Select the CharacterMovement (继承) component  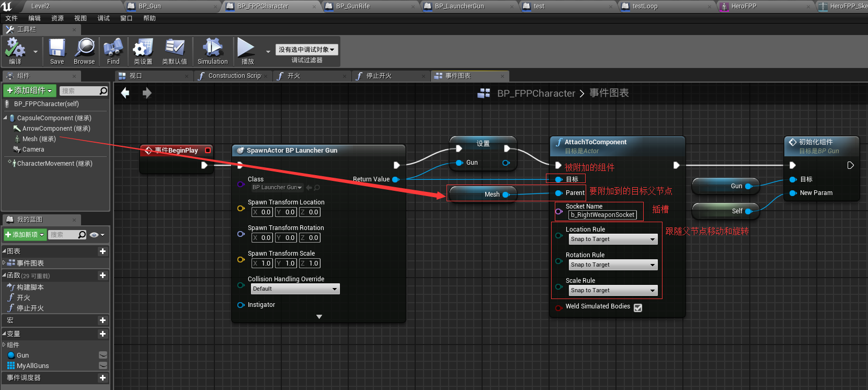click(54, 164)
